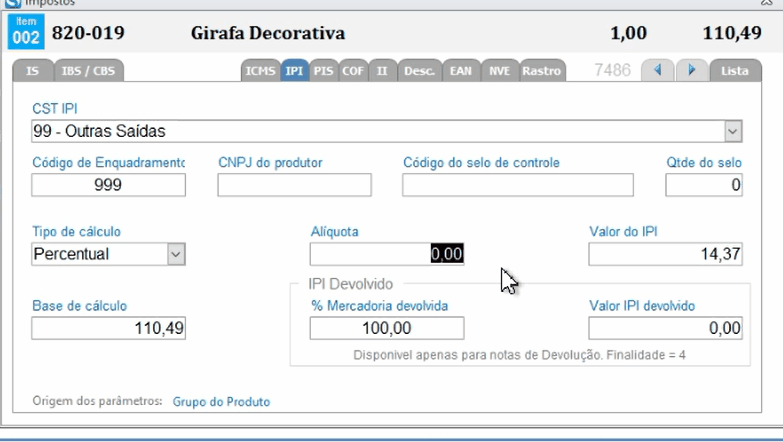Open the CST IPI dropdown
The width and height of the screenshot is (783, 442).
(733, 131)
